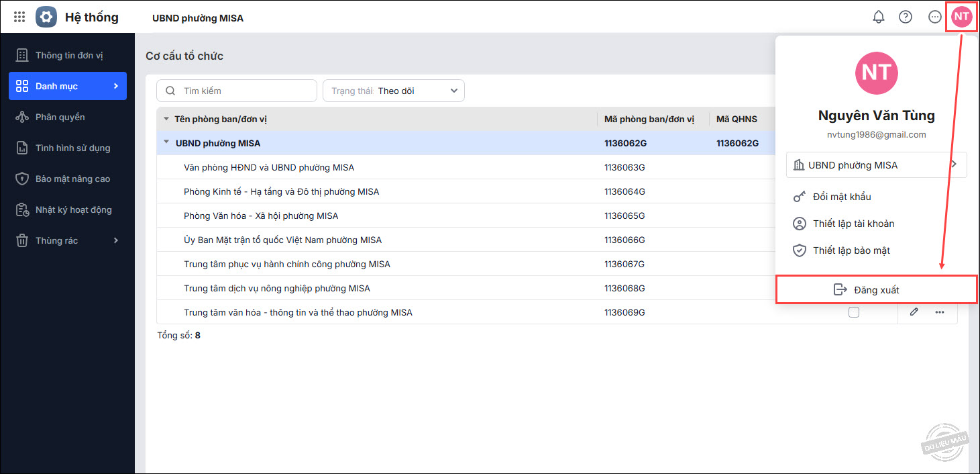Sort by Tên phòng ban/đơn vị column header
The width and height of the screenshot is (980, 474).
coord(221,120)
